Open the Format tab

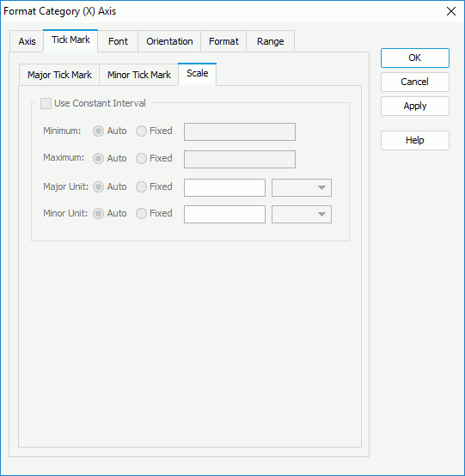(x=223, y=41)
